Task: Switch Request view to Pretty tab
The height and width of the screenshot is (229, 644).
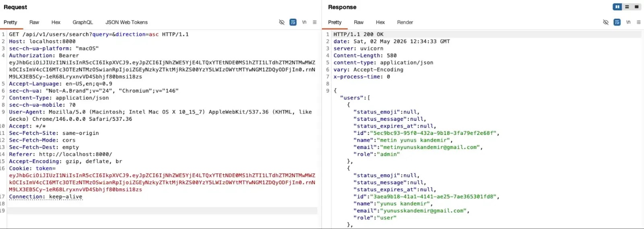Action: pyautogui.click(x=10, y=22)
